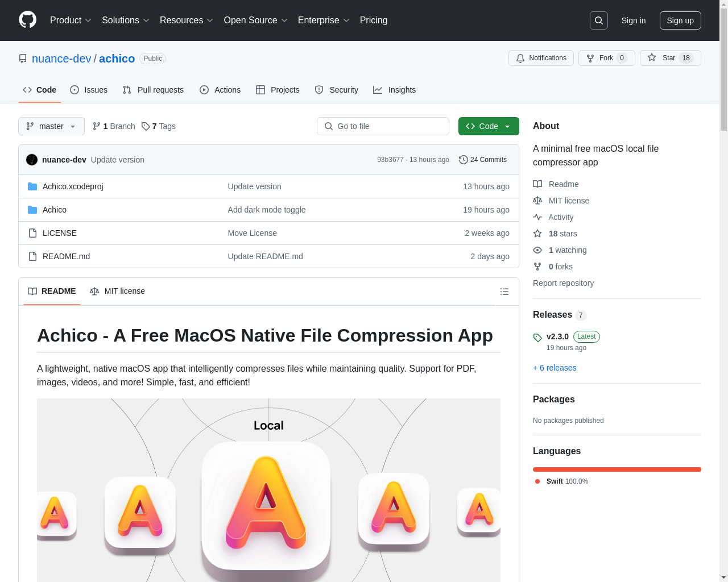Open the green Code dropdown button
The width and height of the screenshot is (728, 582).
[489, 126]
